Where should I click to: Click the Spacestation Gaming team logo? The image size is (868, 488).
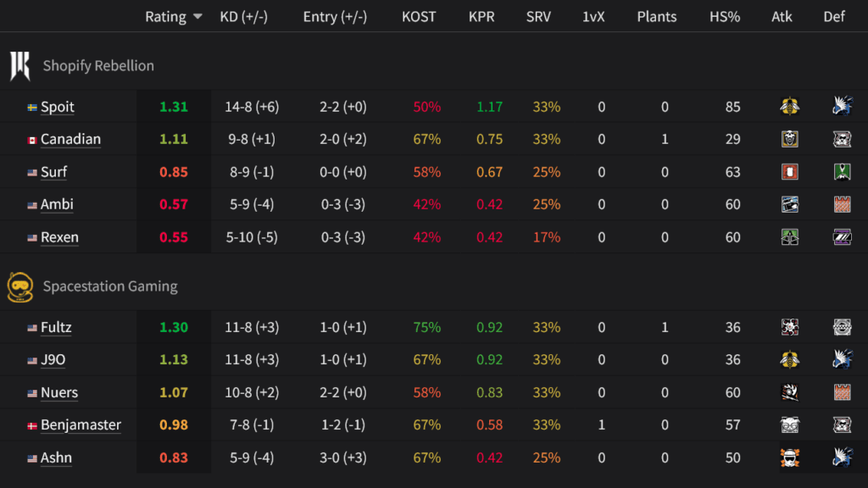19,286
